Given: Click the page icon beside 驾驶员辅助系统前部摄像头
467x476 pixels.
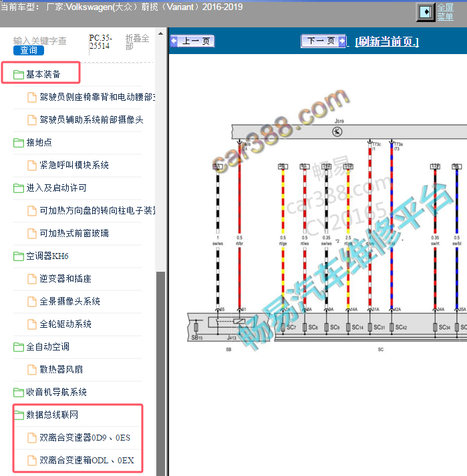Looking at the screenshot, I should [x=32, y=120].
